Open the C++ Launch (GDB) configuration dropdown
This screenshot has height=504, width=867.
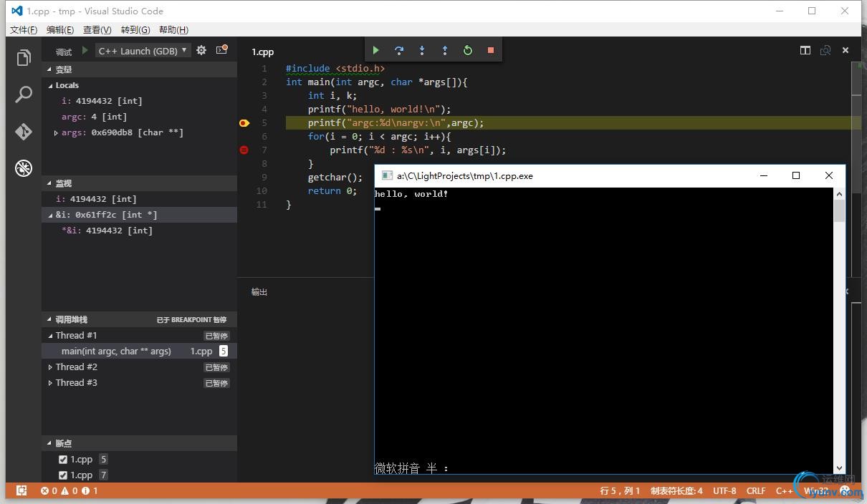pos(144,51)
